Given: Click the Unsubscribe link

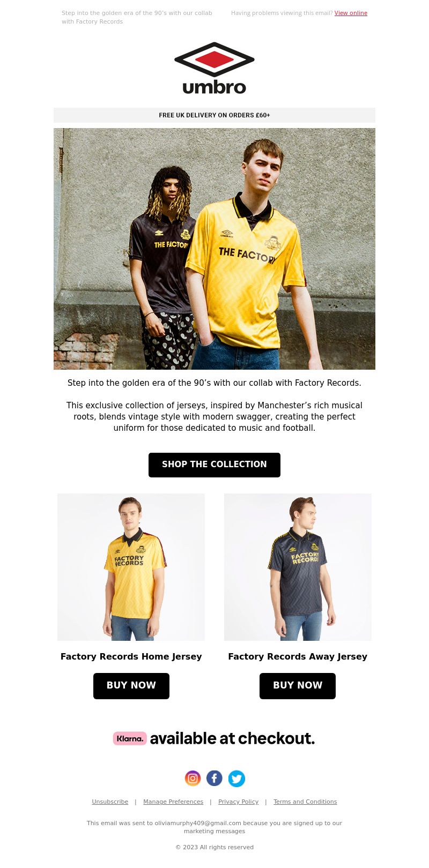Looking at the screenshot, I should pyautogui.click(x=110, y=802).
